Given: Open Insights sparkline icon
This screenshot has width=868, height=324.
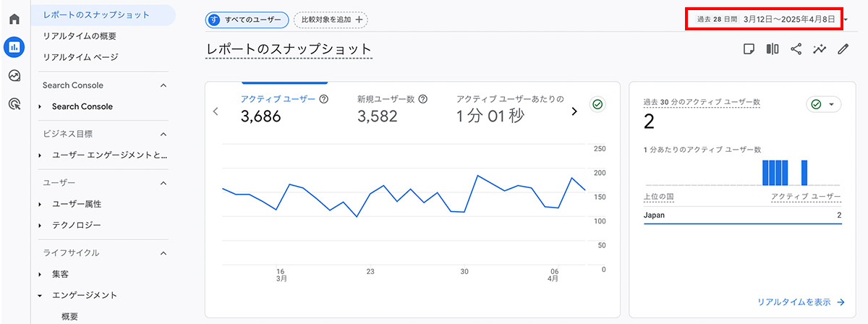Looking at the screenshot, I should [819, 49].
